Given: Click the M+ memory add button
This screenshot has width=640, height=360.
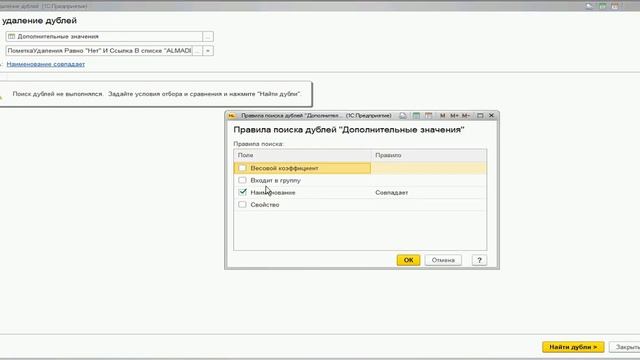Looking at the screenshot, I should coord(454,116).
